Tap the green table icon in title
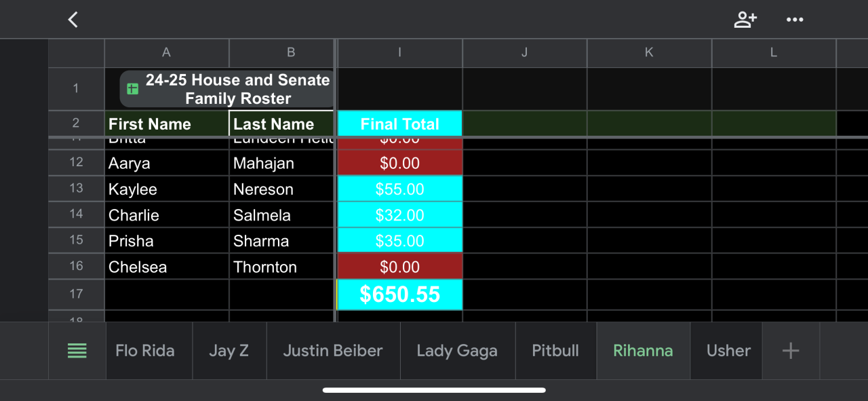 click(x=133, y=89)
